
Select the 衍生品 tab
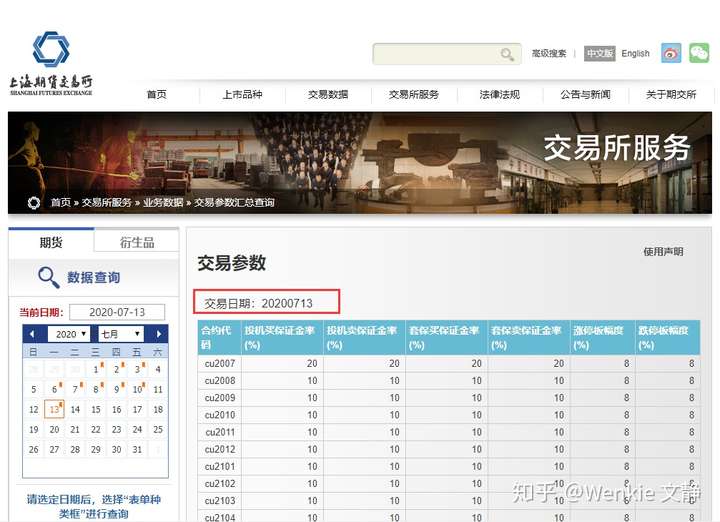pyautogui.click(x=137, y=242)
